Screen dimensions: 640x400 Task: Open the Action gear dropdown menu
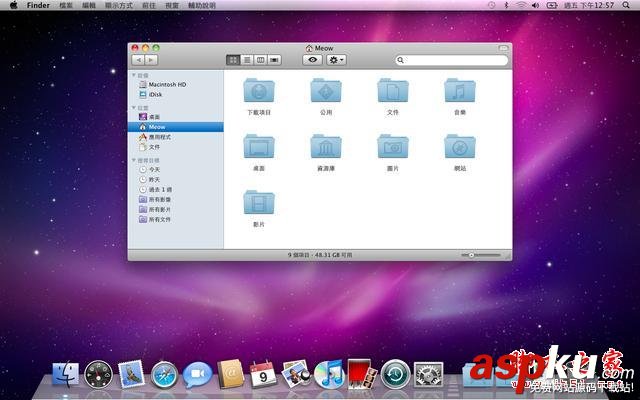pyautogui.click(x=336, y=60)
